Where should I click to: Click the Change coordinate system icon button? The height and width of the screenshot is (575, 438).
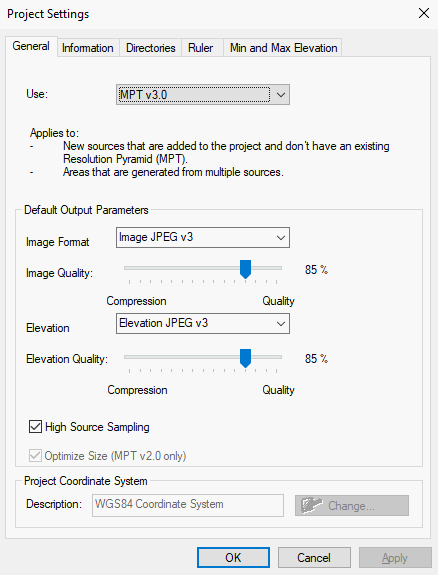point(351,505)
